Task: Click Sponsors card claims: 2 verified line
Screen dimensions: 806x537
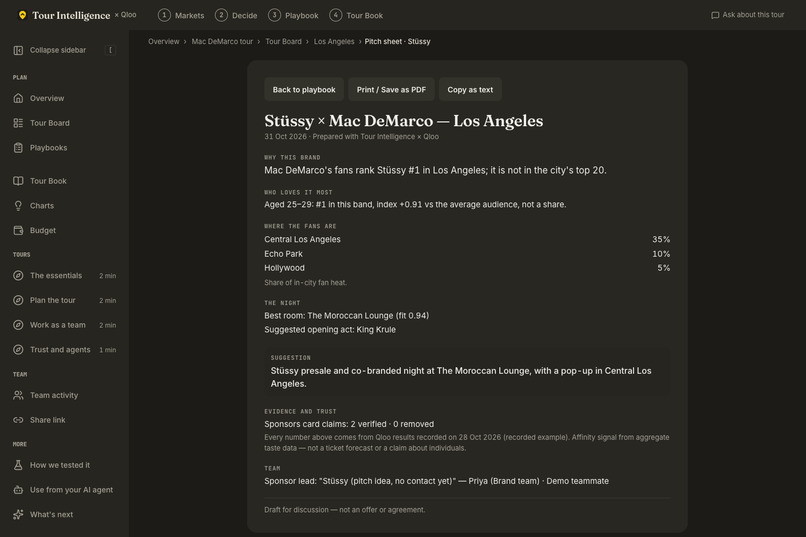Action: (x=349, y=424)
